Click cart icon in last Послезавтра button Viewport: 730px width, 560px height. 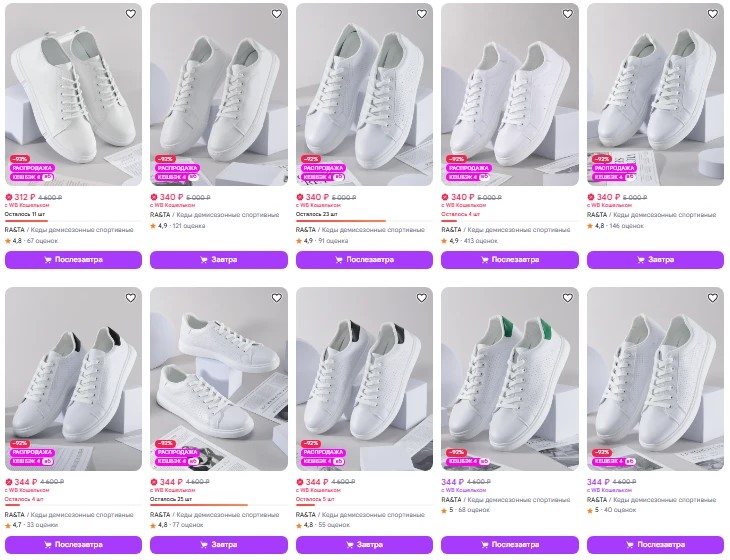[630, 545]
